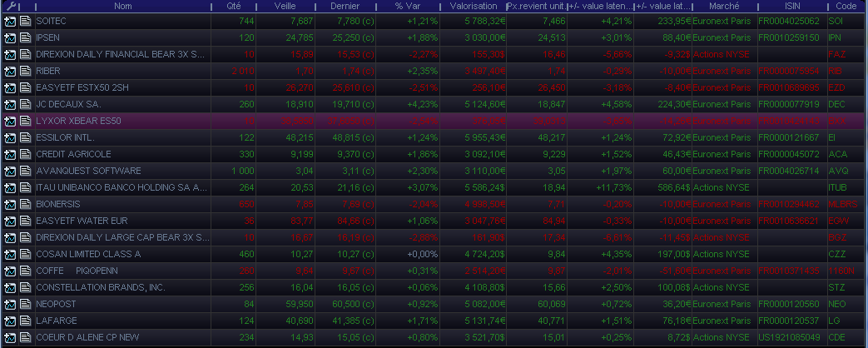Select the RIBER stock name

[48, 71]
